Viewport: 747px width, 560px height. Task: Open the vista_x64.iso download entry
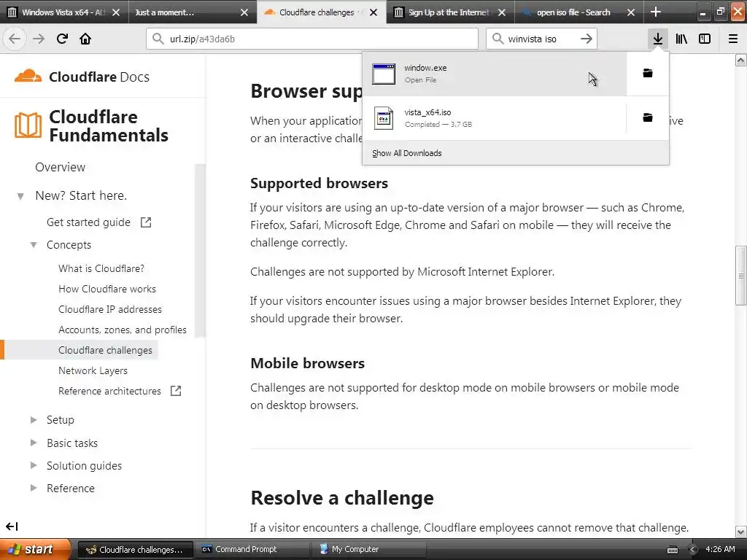point(495,118)
